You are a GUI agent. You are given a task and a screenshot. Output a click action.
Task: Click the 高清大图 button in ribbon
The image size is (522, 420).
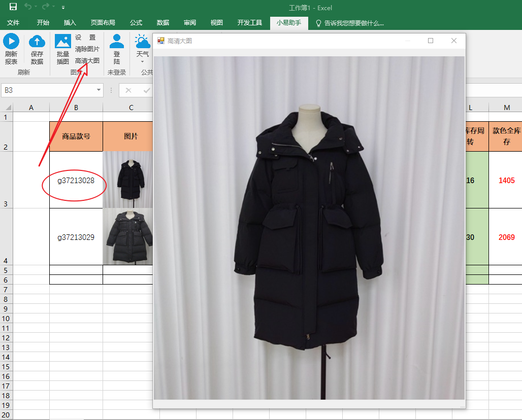click(x=87, y=60)
